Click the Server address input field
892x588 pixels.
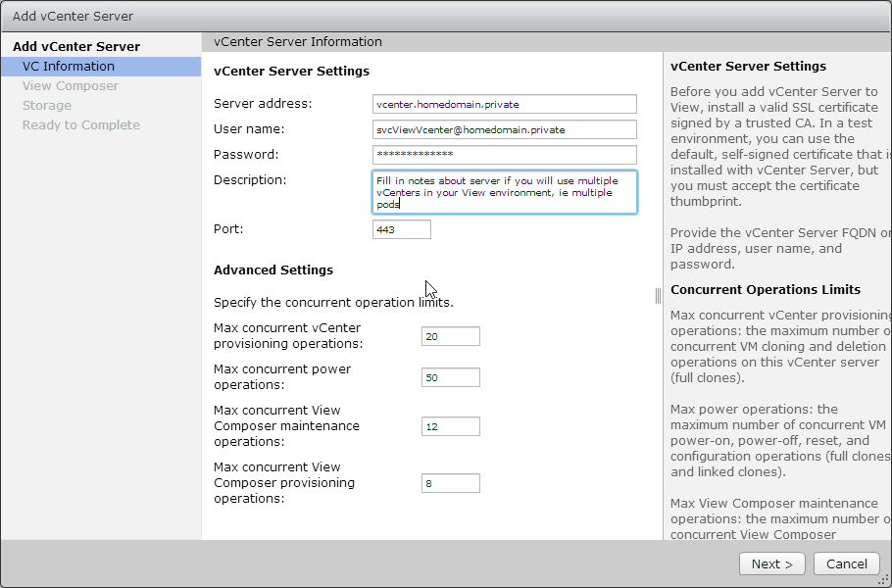click(505, 104)
